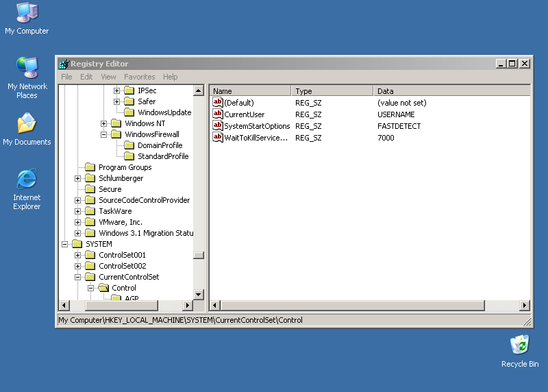The width and height of the screenshot is (548, 392).
Task: Open the Favorites menu
Action: [x=140, y=77]
